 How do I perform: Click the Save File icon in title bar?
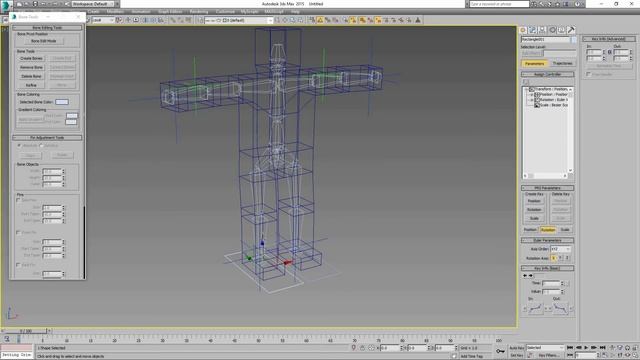tap(35, 4)
